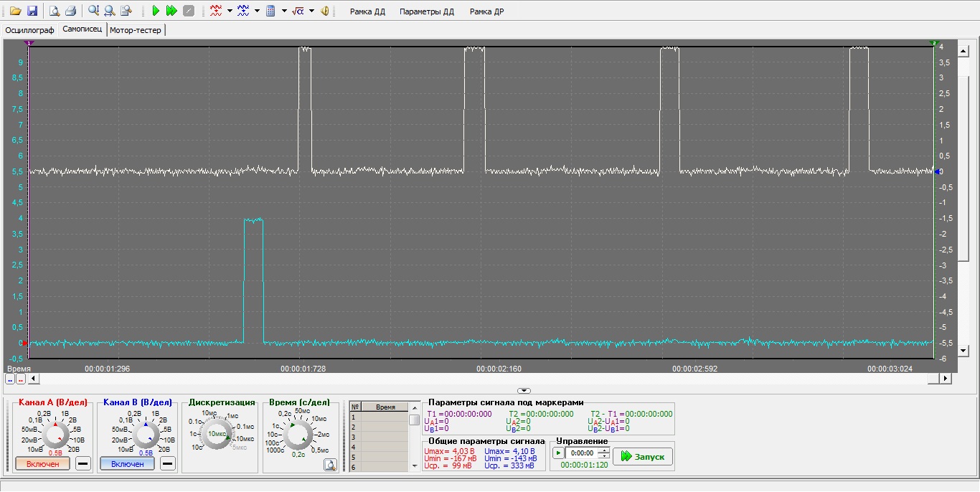Click the magnifier-with-page toolbar icon
The height and width of the screenshot is (492, 980).
pos(126,11)
